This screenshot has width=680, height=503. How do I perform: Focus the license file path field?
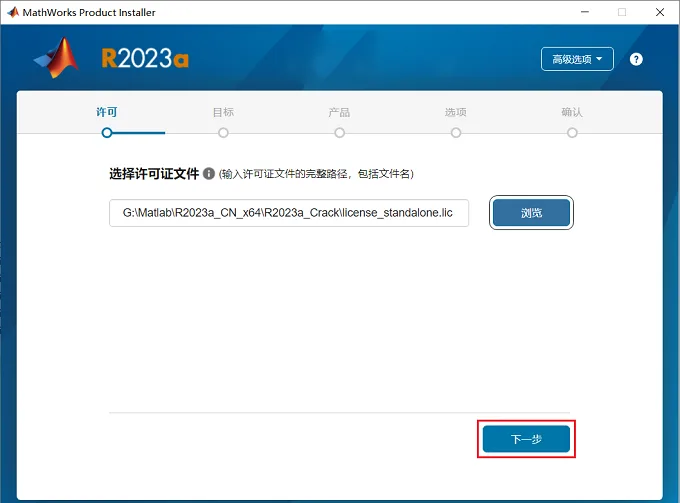pyautogui.click(x=289, y=213)
